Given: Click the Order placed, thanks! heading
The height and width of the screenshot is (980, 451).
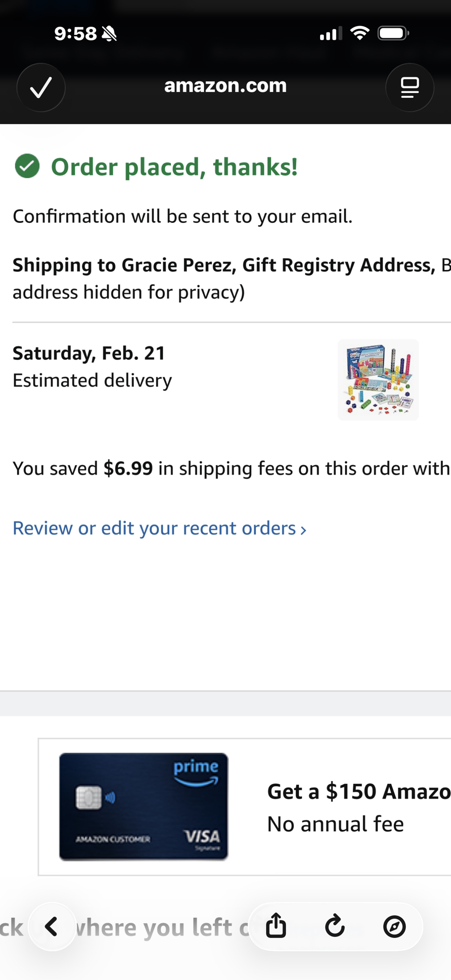Looking at the screenshot, I should click(x=175, y=167).
